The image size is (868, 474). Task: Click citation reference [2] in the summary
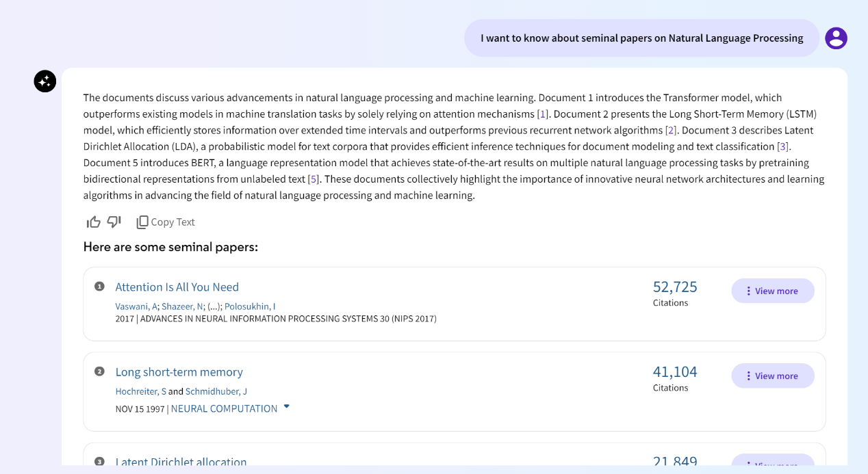pyautogui.click(x=671, y=131)
